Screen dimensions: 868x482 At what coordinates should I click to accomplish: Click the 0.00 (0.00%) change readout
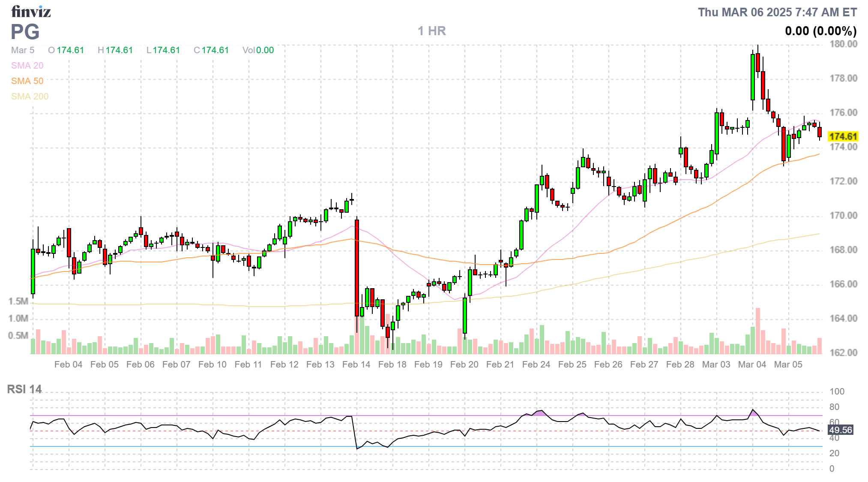point(820,31)
